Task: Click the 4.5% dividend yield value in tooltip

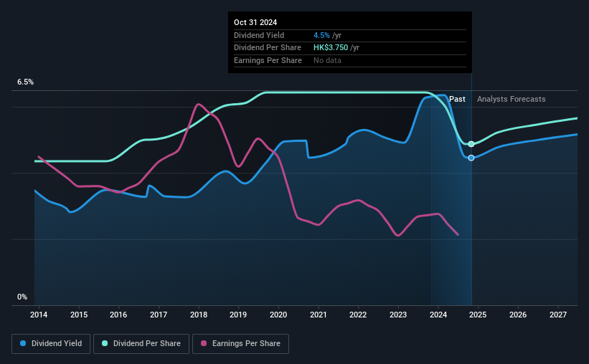Action: point(321,35)
